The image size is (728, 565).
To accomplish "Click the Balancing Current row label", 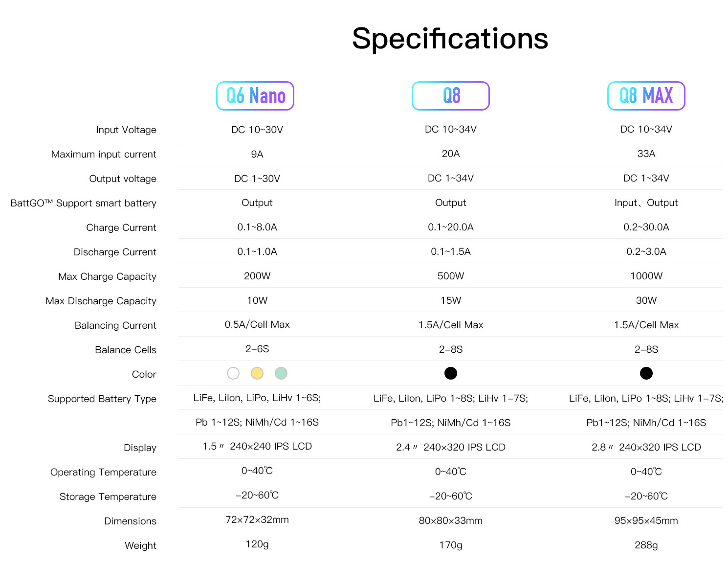I will pos(115,325).
